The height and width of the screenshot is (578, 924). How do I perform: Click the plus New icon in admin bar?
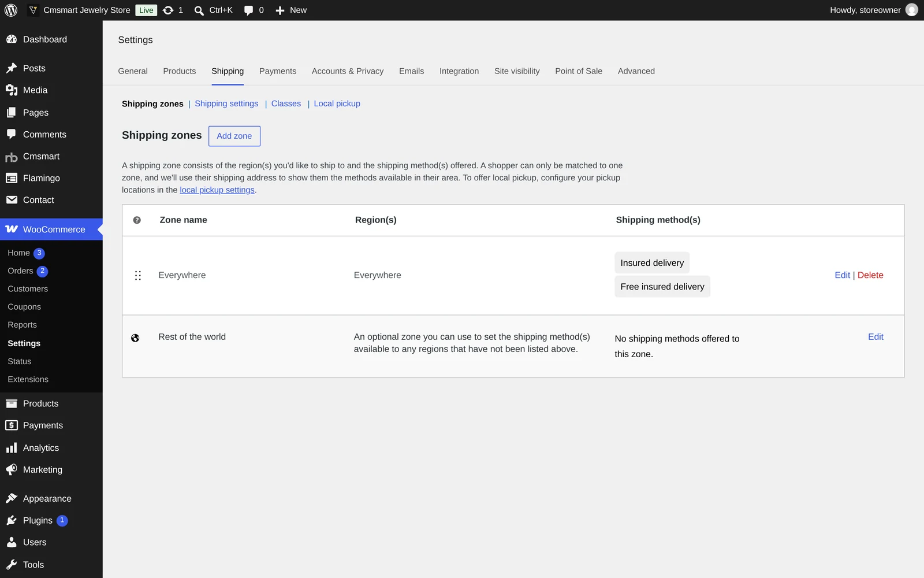click(x=280, y=10)
